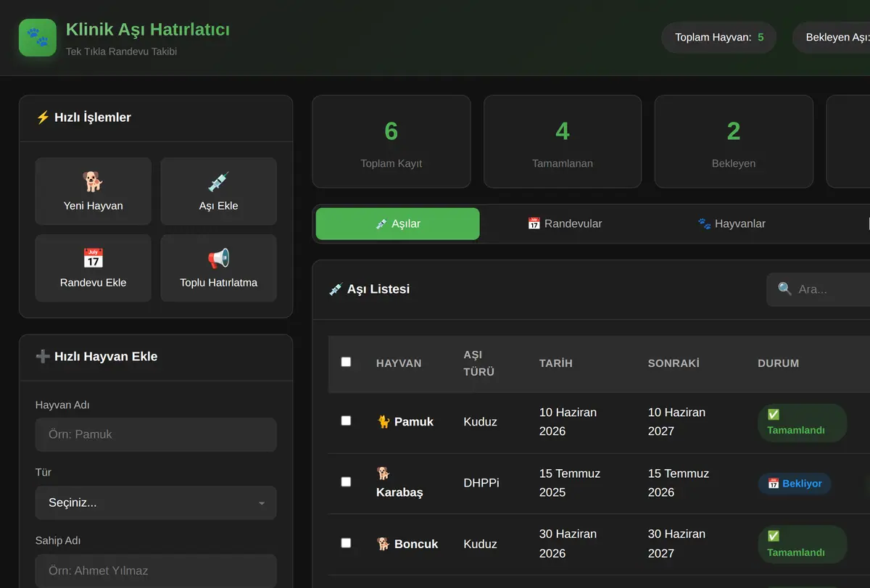Click the syringe icon beside Aşı Listesi
Viewport: 870px width, 588px height.
coord(336,289)
